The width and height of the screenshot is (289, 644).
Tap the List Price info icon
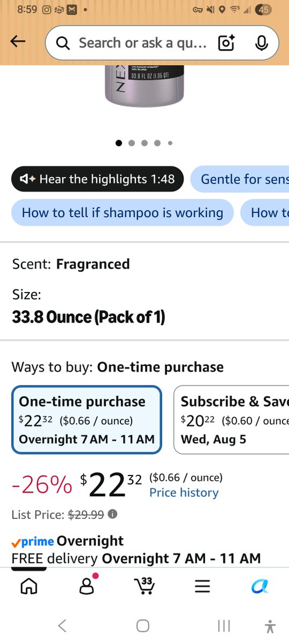(x=112, y=514)
